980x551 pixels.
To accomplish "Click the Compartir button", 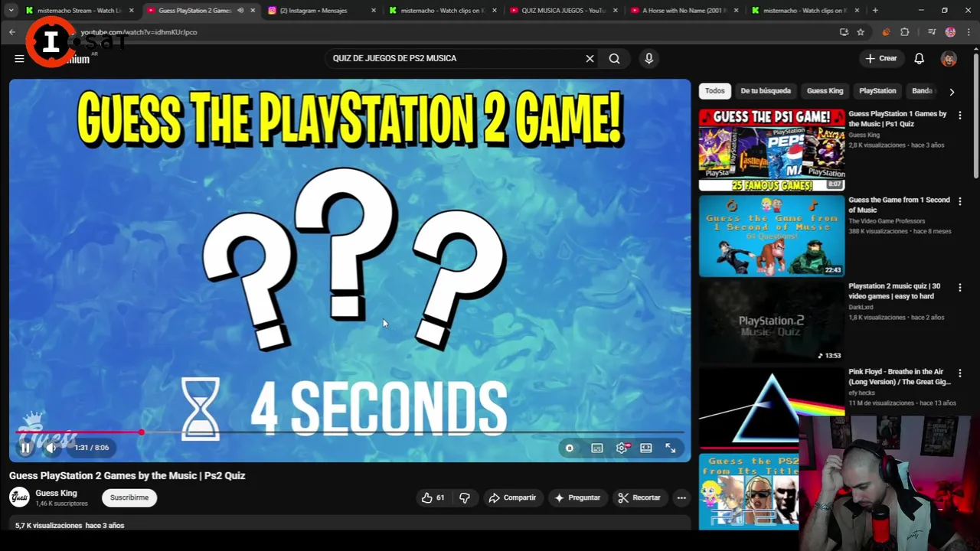I will [x=512, y=498].
